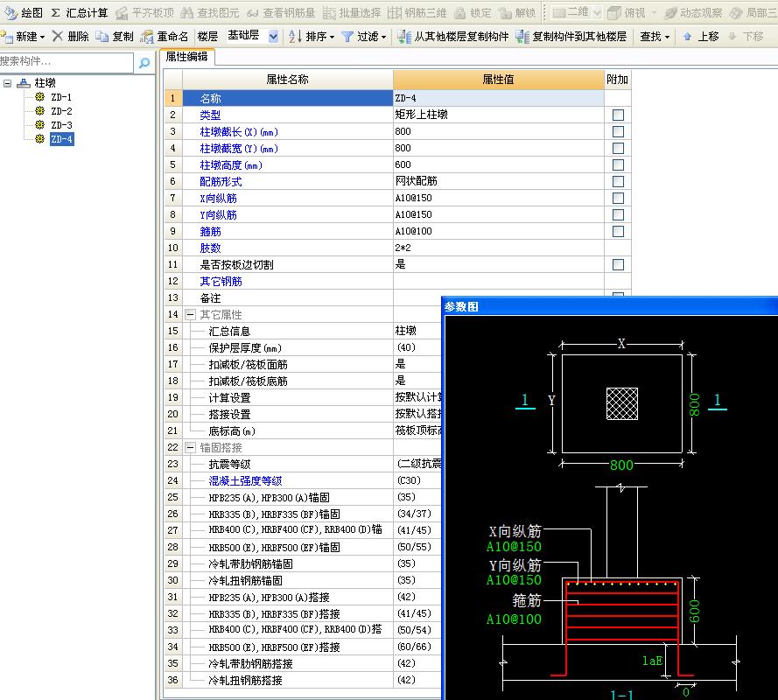This screenshot has width=778, height=700.
Task: Select ZD-3 in component tree
Action: pyautogui.click(x=61, y=125)
